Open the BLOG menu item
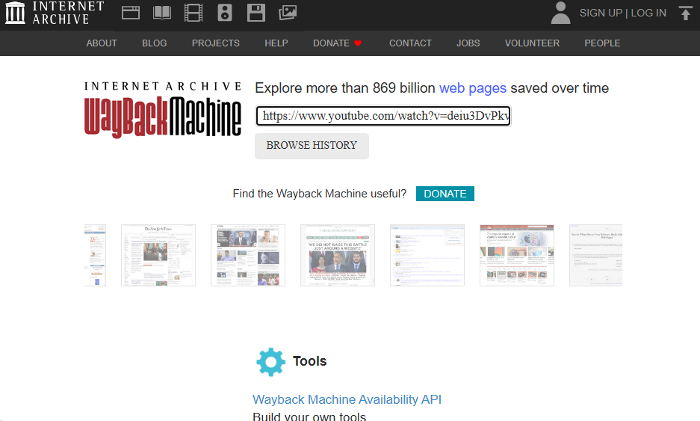 tap(154, 43)
